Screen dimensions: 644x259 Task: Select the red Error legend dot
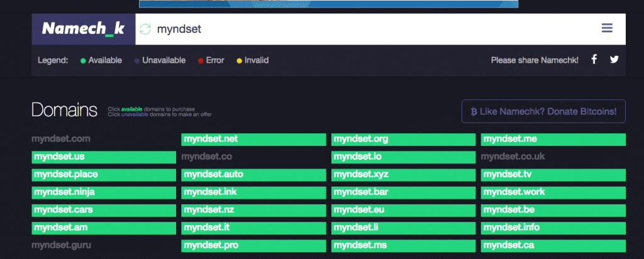201,61
